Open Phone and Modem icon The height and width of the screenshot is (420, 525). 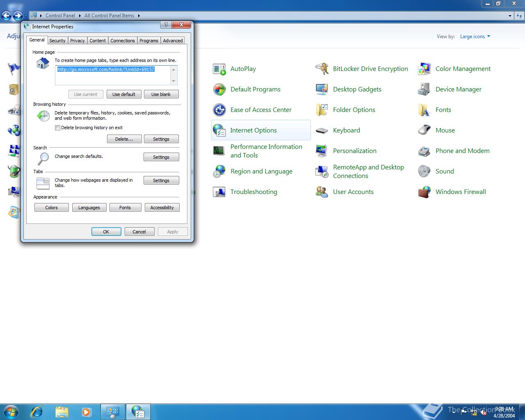425,151
